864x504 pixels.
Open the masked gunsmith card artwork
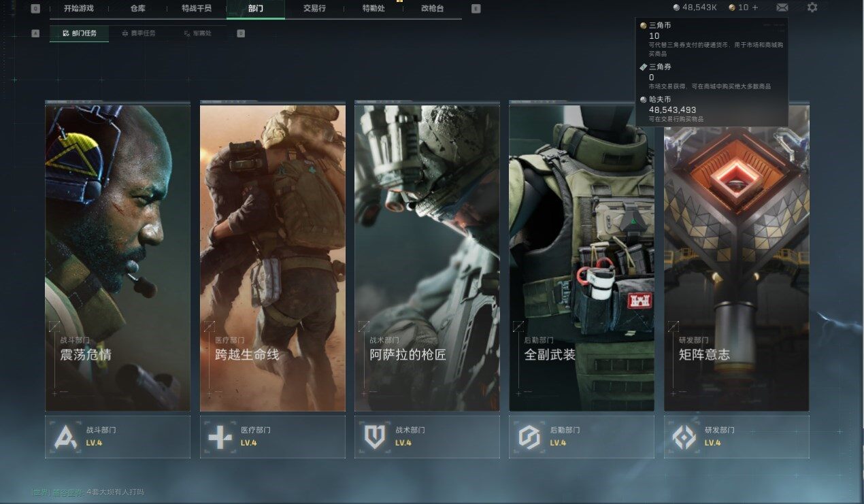pyautogui.click(x=427, y=257)
